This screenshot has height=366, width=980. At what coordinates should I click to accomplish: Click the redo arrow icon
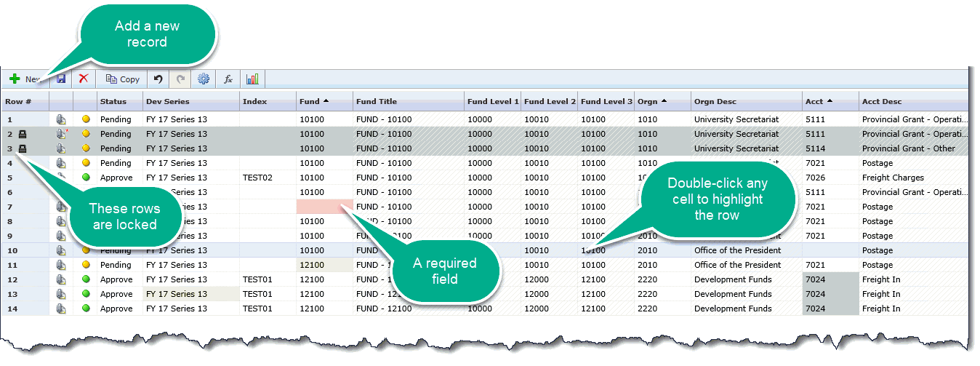click(x=180, y=79)
